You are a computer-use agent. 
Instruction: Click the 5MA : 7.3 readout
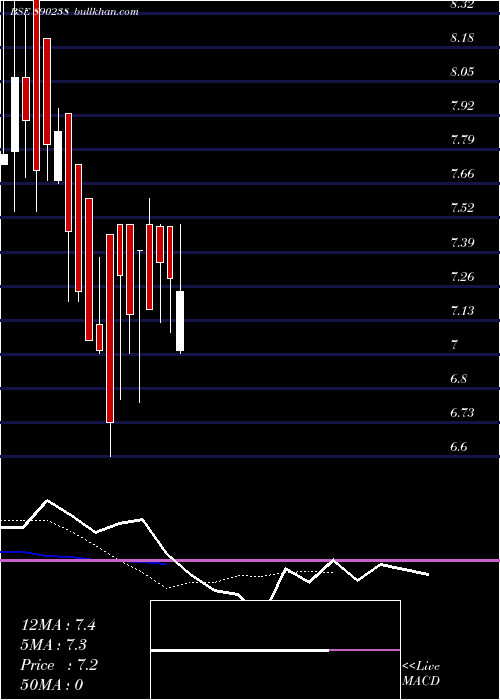(54, 645)
